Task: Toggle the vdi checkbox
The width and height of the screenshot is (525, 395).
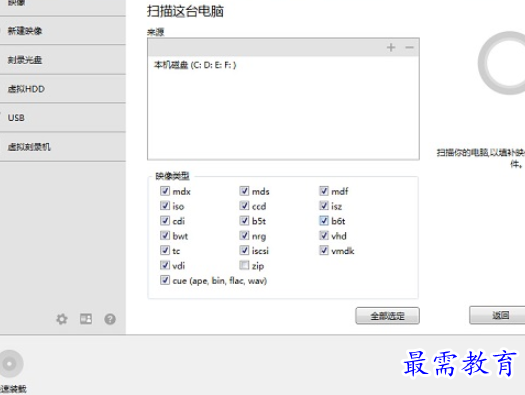Action: 165,265
